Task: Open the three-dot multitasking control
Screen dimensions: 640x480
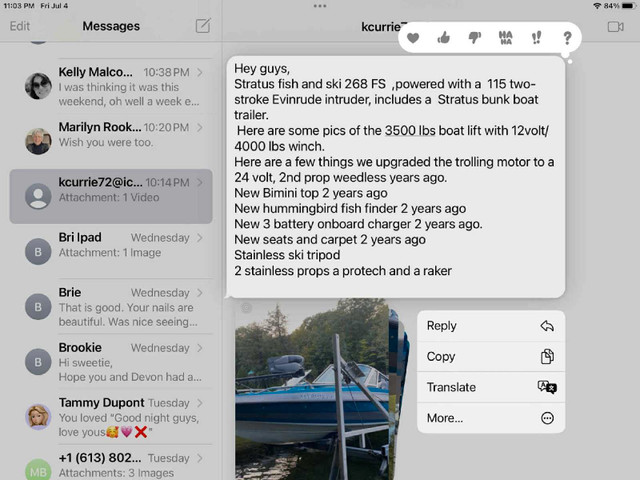Action: point(320,6)
